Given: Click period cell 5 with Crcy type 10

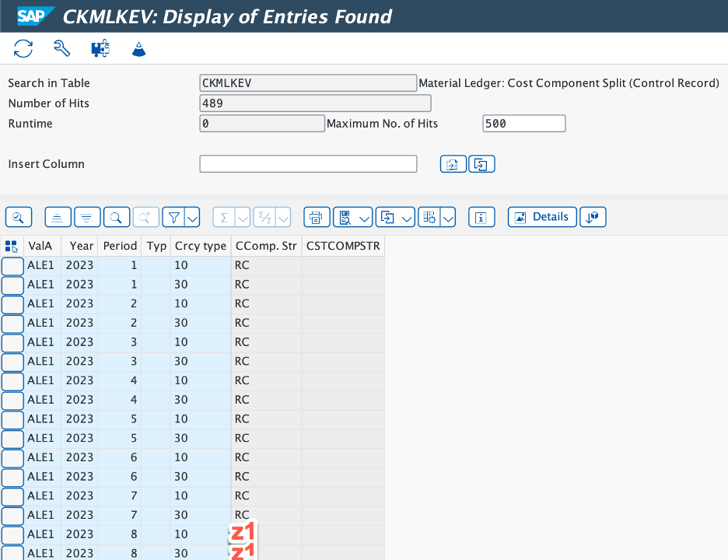Looking at the screenshot, I should 119,419.
